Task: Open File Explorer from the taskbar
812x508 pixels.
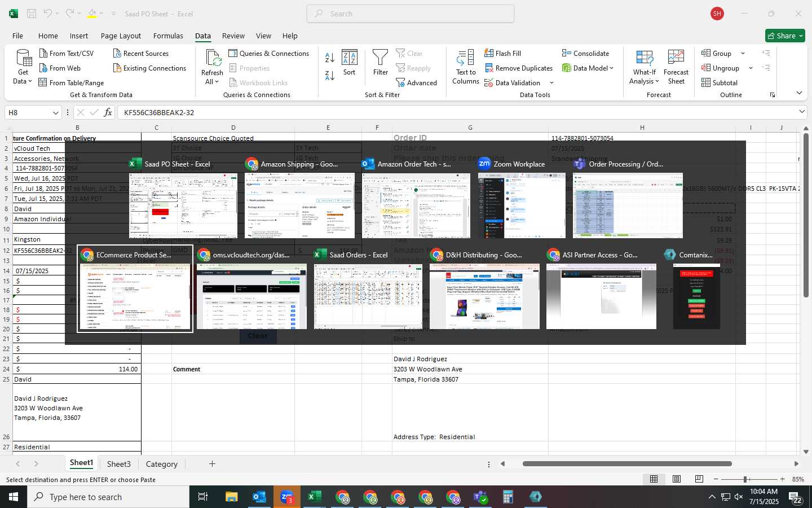Action: pos(232,497)
